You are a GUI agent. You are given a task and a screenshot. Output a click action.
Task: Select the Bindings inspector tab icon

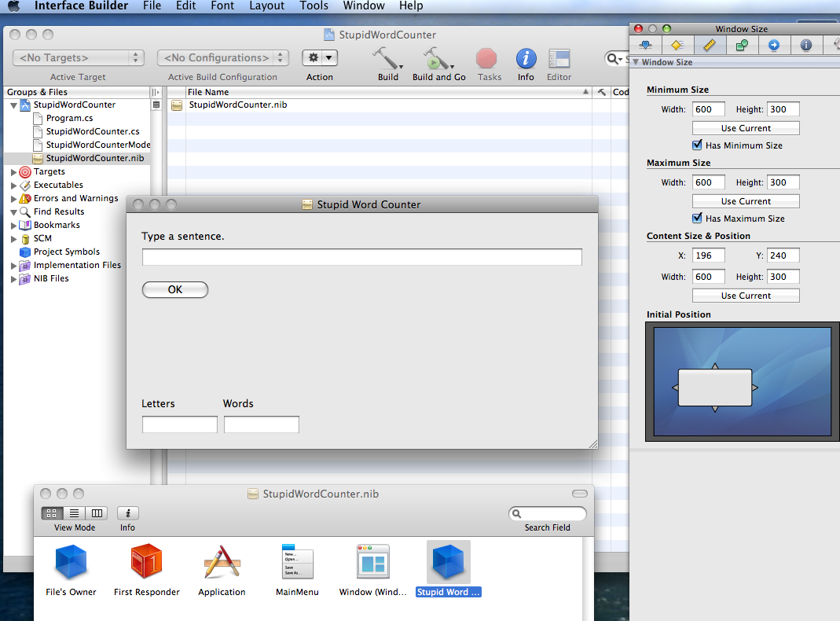point(742,45)
